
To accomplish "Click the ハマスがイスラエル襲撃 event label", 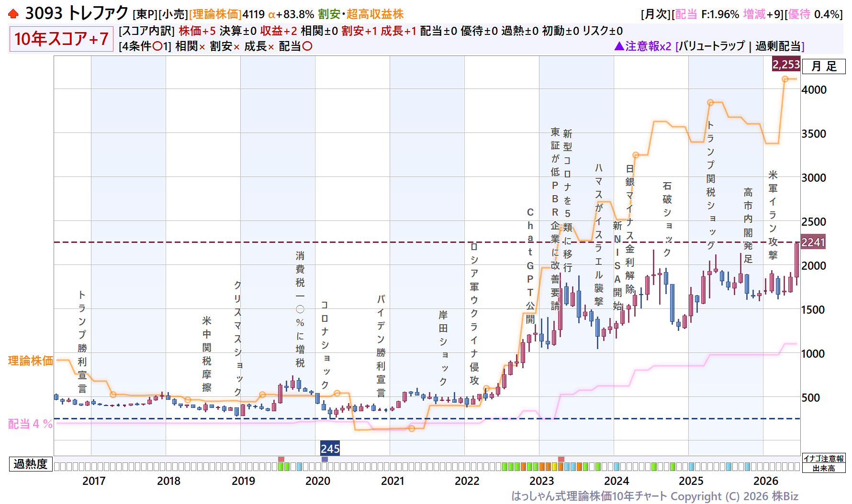I will [599, 235].
